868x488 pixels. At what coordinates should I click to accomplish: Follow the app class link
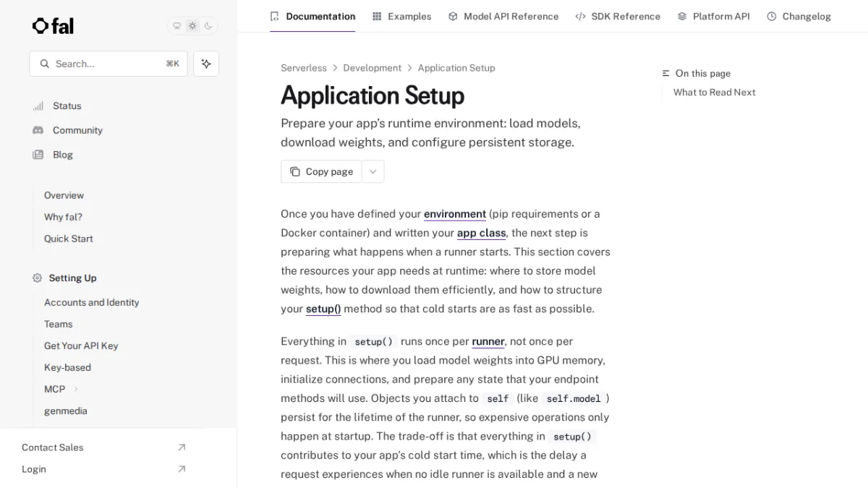point(482,233)
